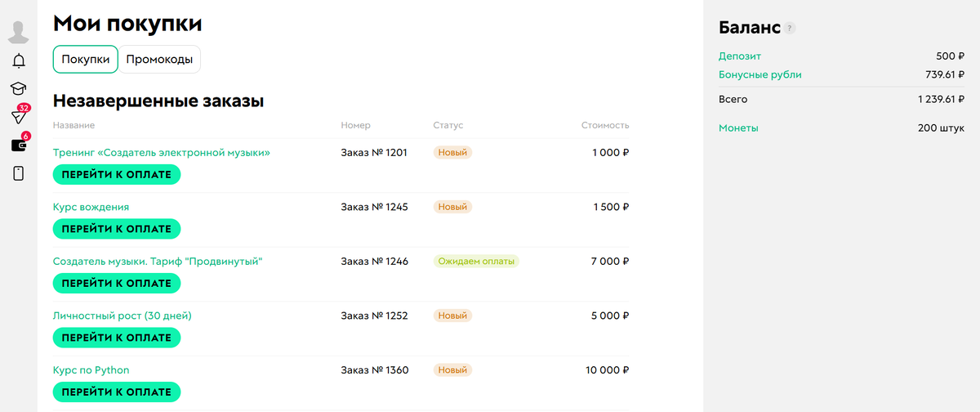Pay for the Личностный рост order
980x412 pixels.
coord(117,338)
